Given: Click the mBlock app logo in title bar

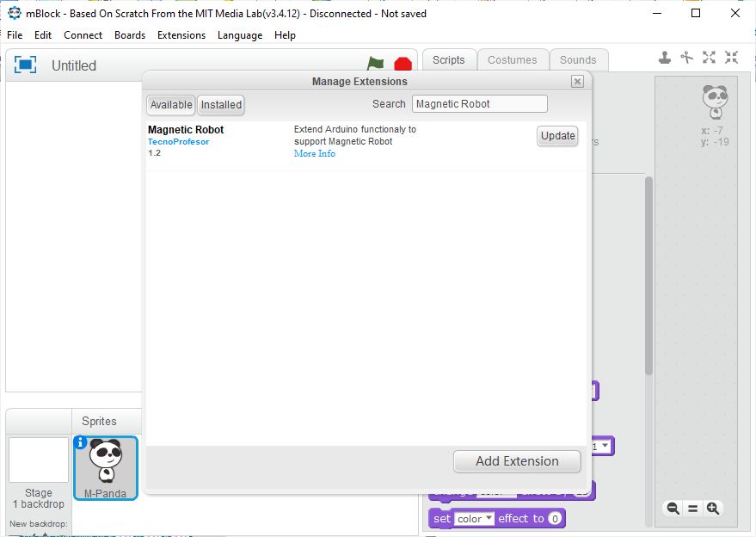Looking at the screenshot, I should (x=15, y=14).
